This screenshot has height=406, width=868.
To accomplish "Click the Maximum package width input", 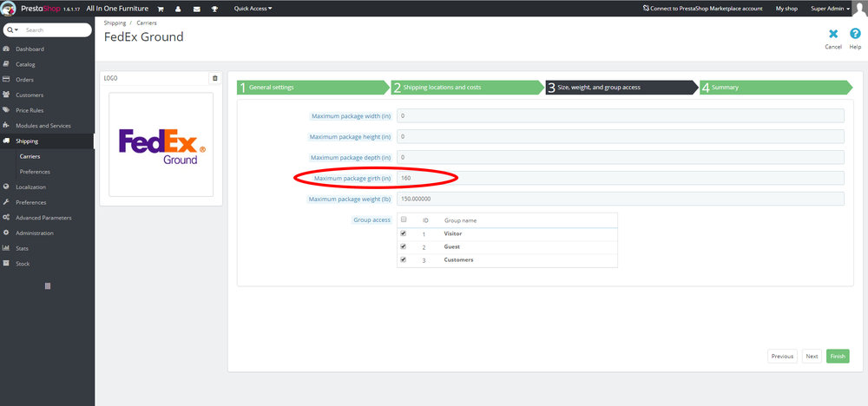I will pos(620,115).
